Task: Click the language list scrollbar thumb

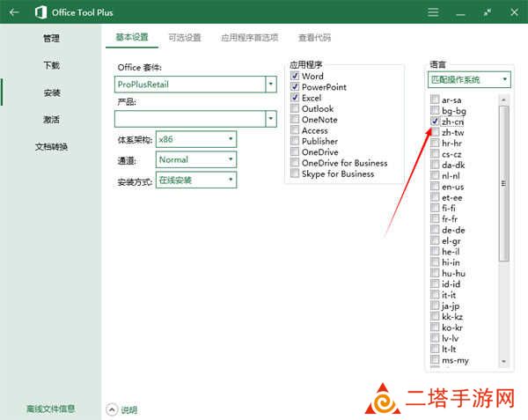Action: point(503,183)
